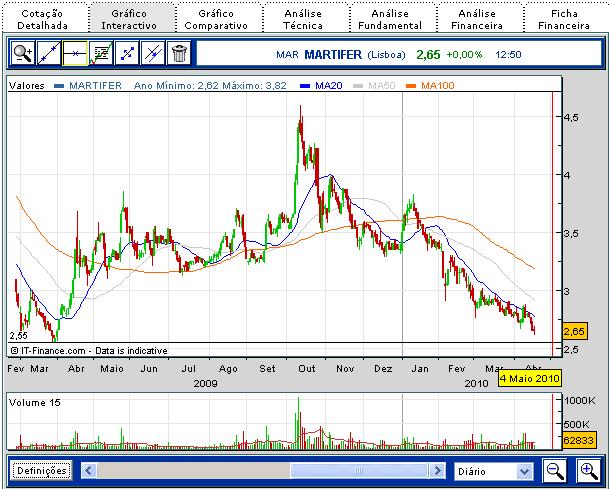Toggle the MA100 moving average line
Viewport: 609px width, 489px height.
(436, 86)
